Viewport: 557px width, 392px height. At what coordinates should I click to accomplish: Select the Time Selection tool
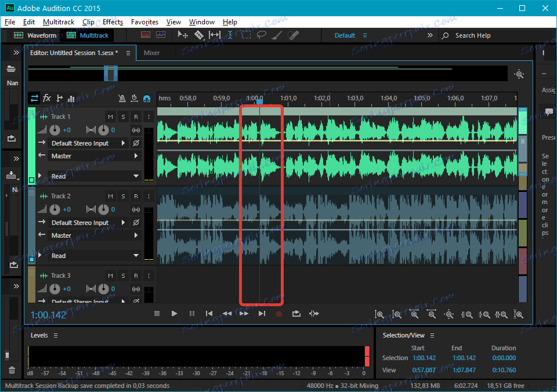point(230,35)
